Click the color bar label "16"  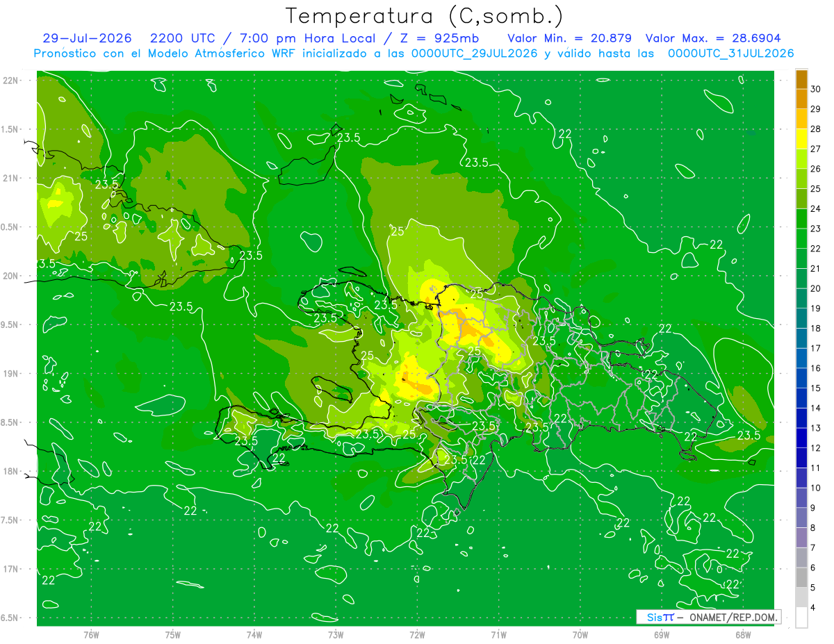coord(816,368)
